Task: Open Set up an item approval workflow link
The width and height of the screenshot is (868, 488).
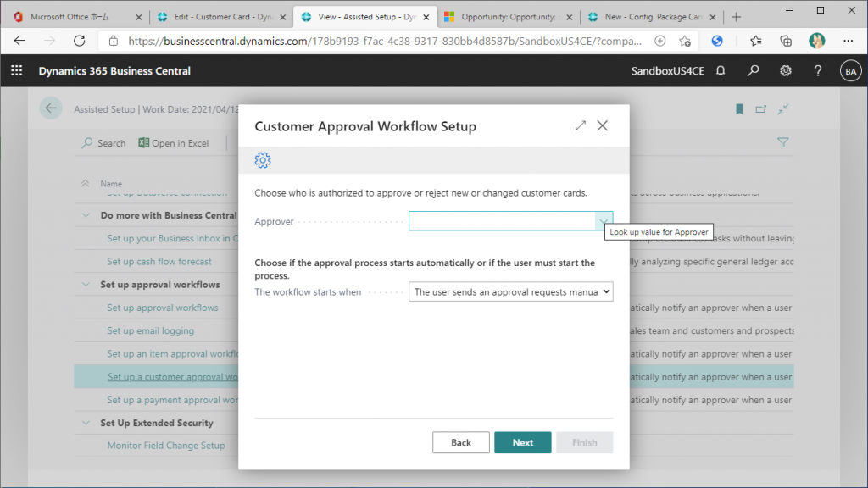Action: coord(173,353)
